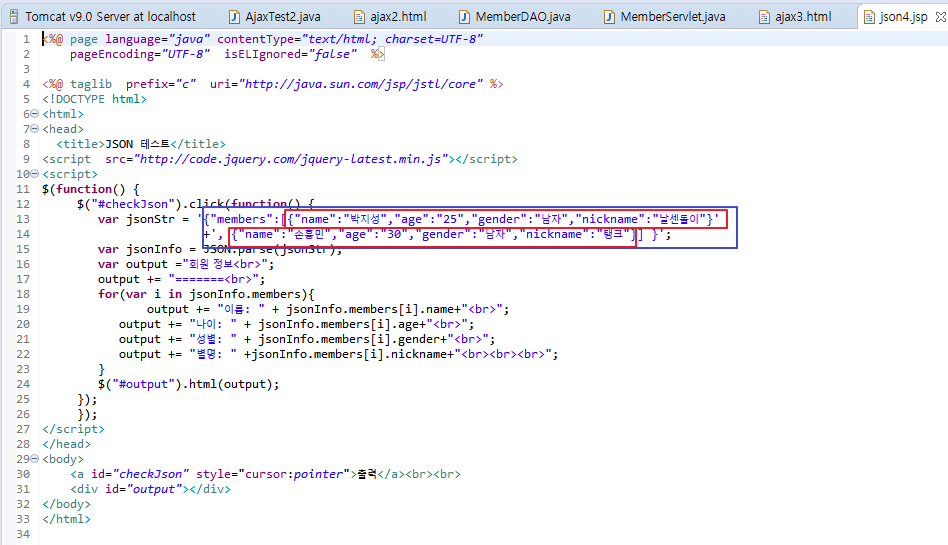Click the Tomcat server icon on its tab

[x=13, y=16]
